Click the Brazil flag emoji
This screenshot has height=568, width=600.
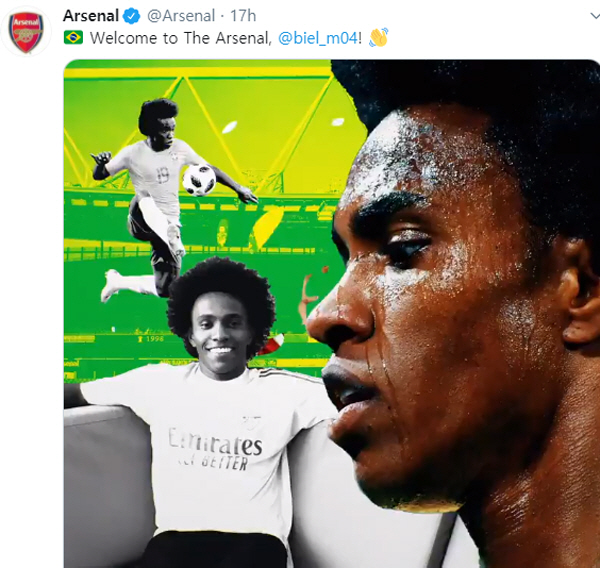73,38
